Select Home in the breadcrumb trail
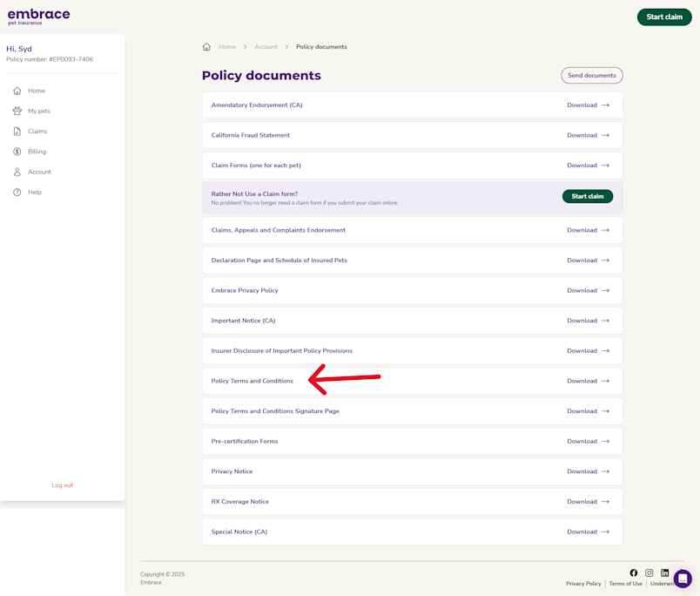Viewport: 700px width, 596px height. coord(228,46)
